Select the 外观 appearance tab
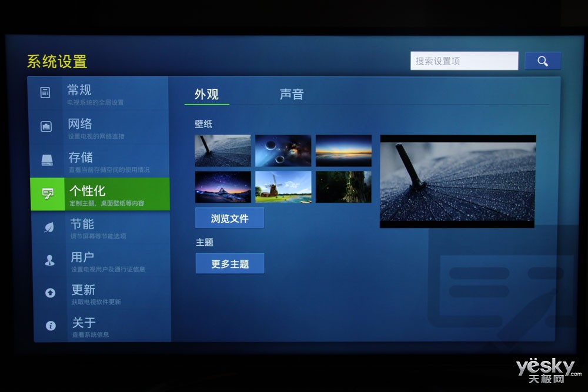 pyautogui.click(x=206, y=95)
